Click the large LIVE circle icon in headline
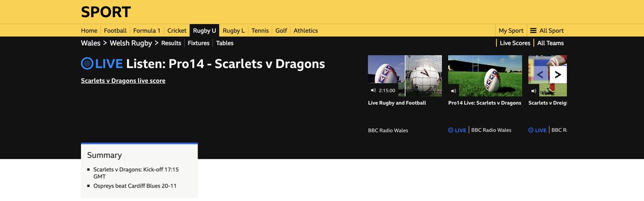This screenshot has height=201, width=644. 87,64
